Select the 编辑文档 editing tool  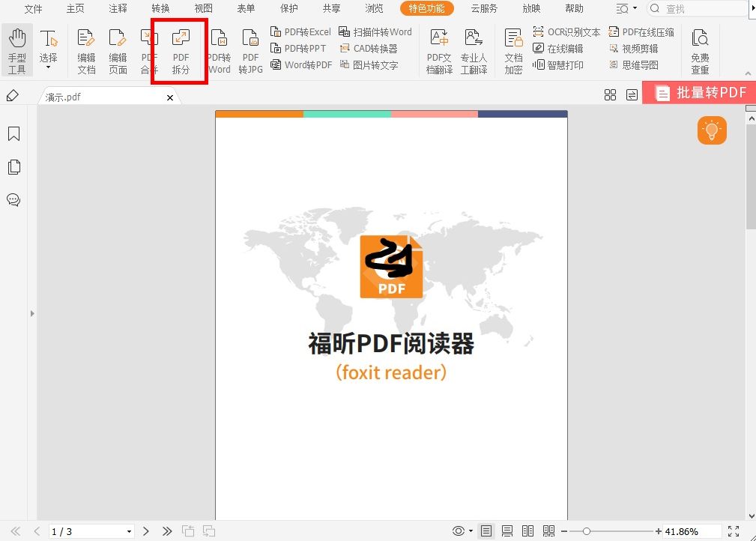(x=85, y=50)
